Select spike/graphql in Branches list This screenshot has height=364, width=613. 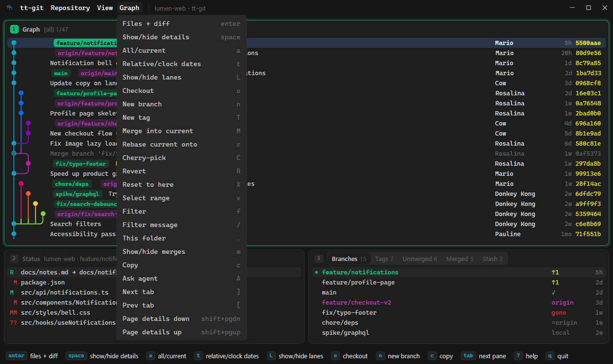click(x=458, y=332)
